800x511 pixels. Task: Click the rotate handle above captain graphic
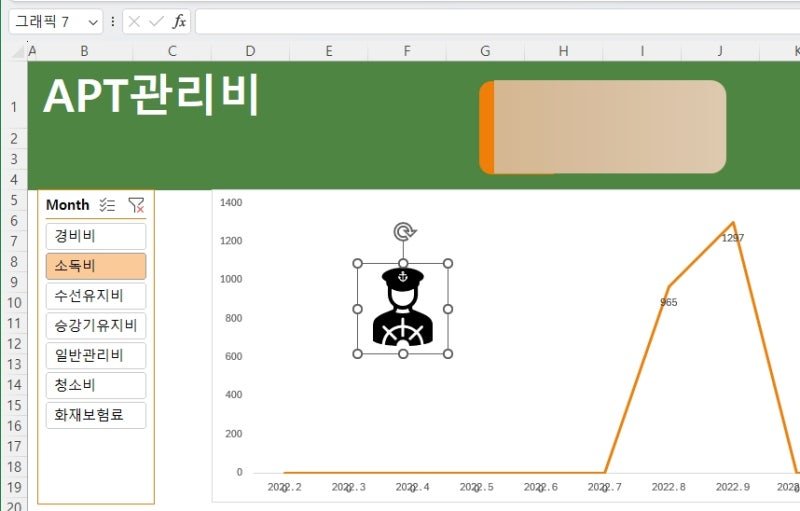(x=404, y=232)
